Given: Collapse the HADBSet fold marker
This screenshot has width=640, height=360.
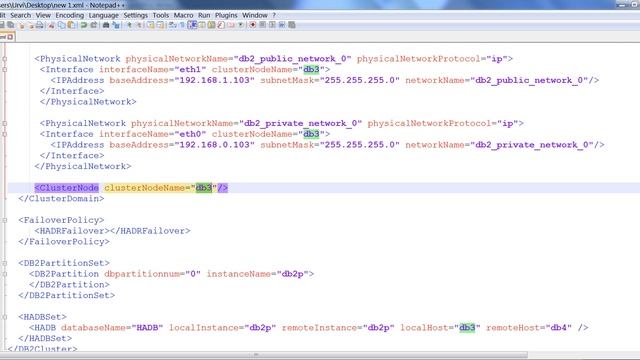Looking at the screenshot, I should point(4,317).
